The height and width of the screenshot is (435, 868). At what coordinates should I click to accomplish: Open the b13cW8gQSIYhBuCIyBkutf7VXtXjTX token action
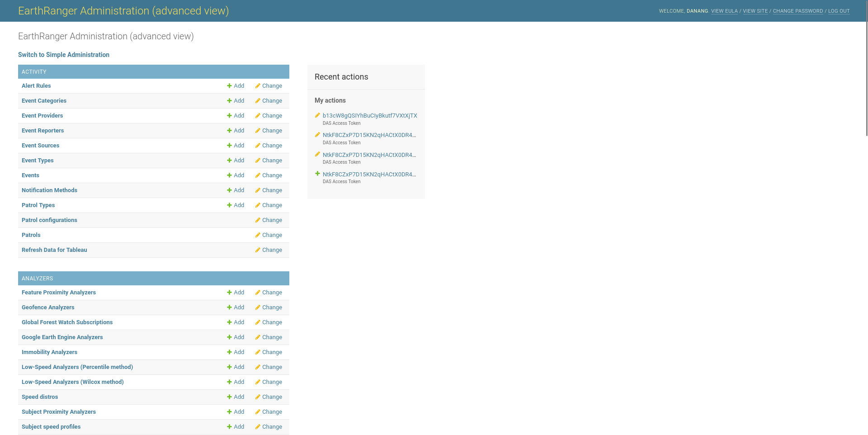point(370,116)
